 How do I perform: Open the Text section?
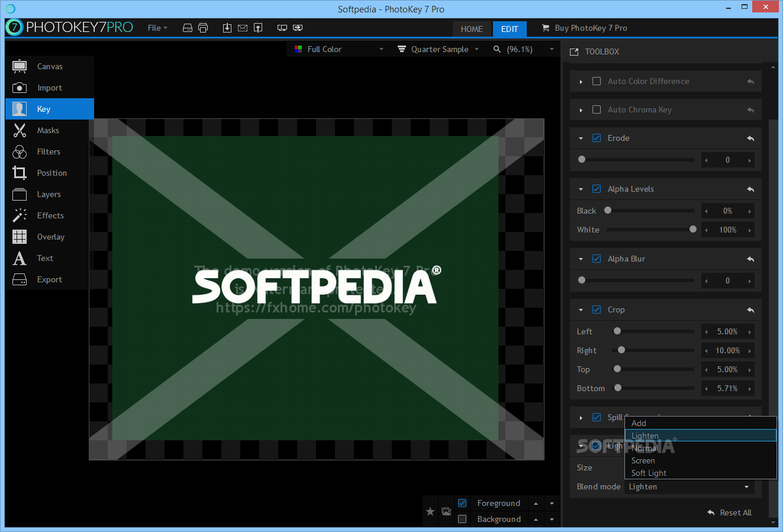[x=50, y=258]
